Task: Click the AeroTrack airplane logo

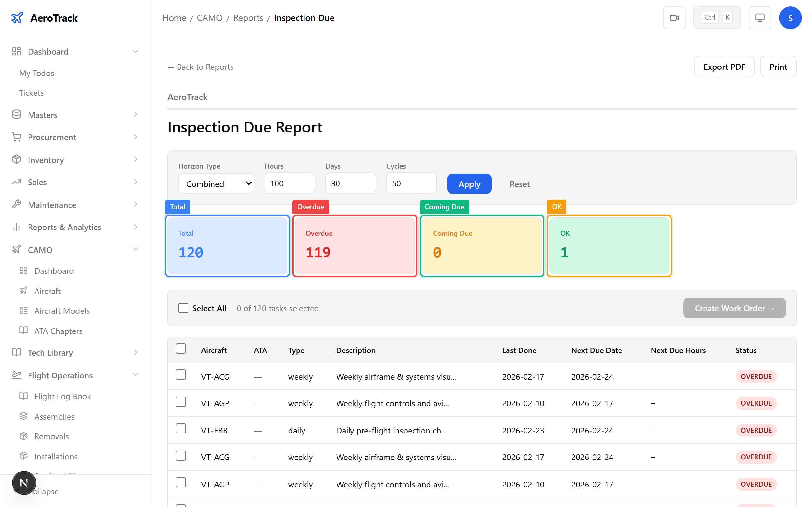Action: coord(17,18)
